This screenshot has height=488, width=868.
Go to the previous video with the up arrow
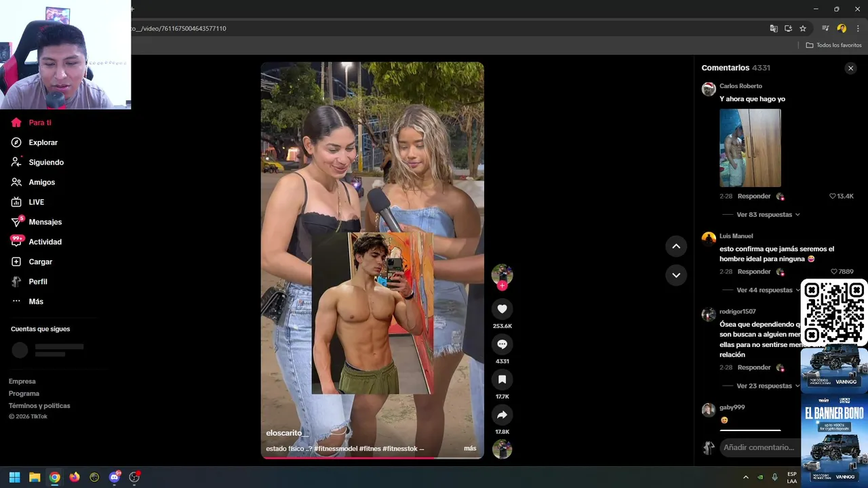(676, 246)
